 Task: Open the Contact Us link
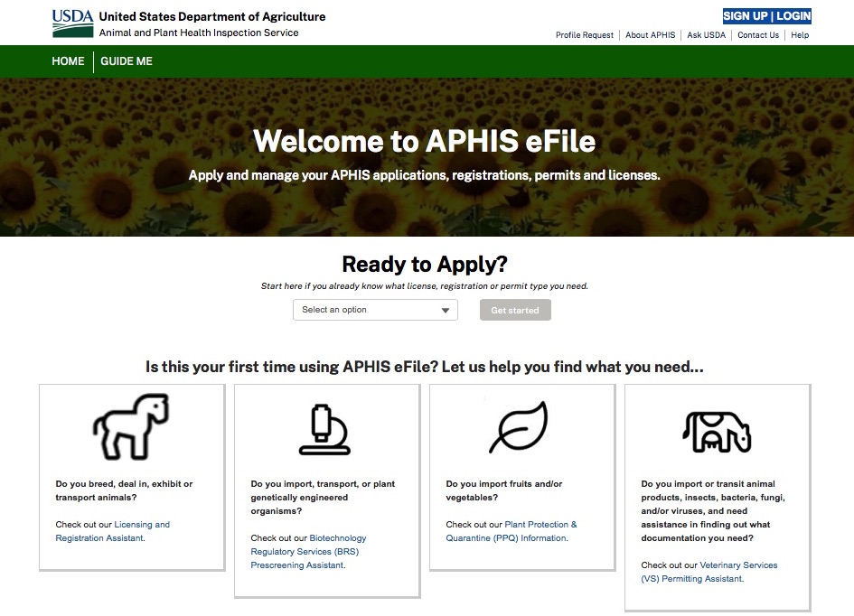(x=758, y=35)
